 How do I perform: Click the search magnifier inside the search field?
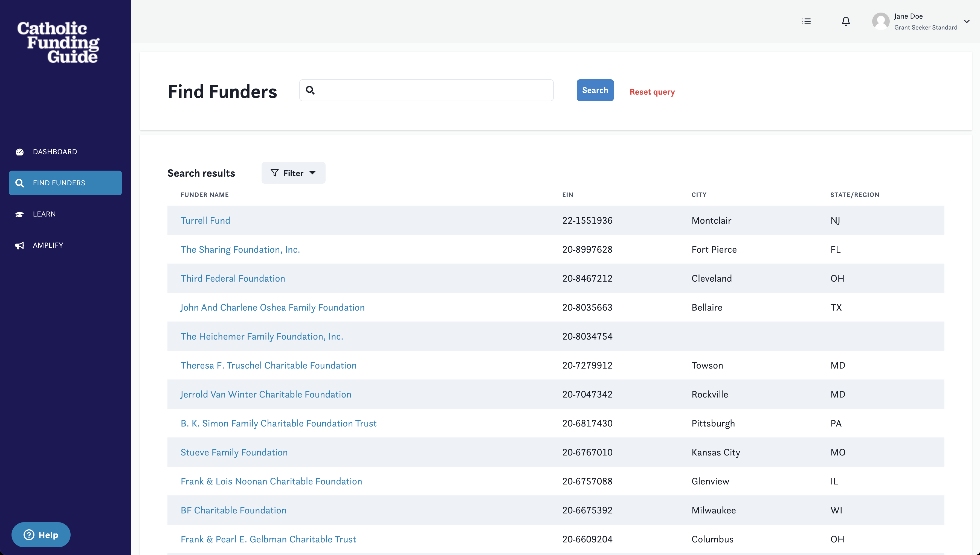[x=310, y=90]
